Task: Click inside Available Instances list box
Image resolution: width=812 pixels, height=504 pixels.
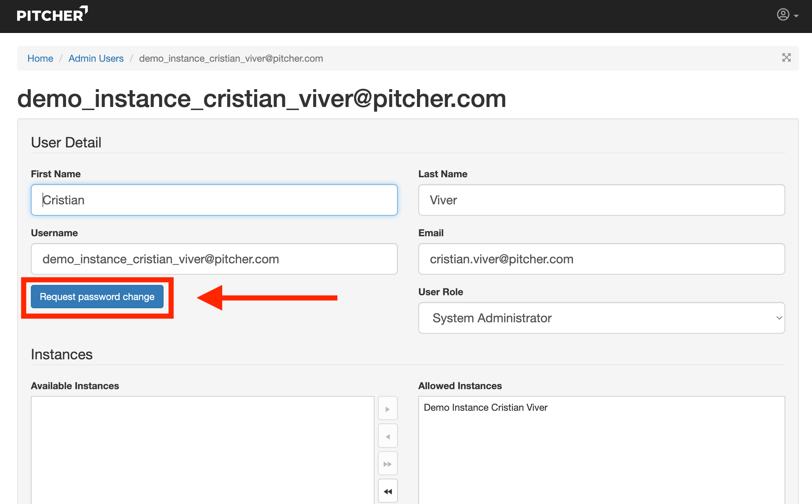Action: pyautogui.click(x=202, y=449)
